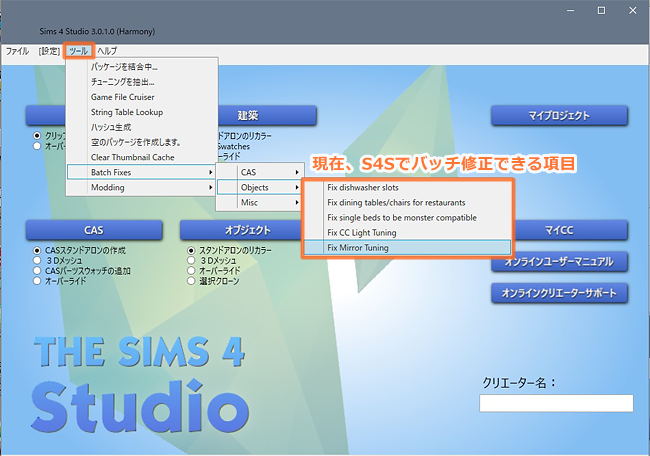
Task: Run Fix Mirror Tuning
Action: pos(407,247)
